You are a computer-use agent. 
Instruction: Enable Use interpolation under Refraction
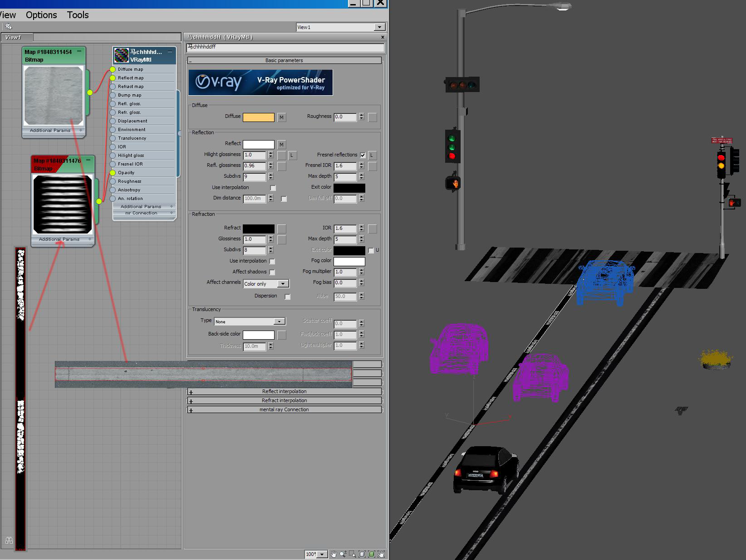coord(272,261)
